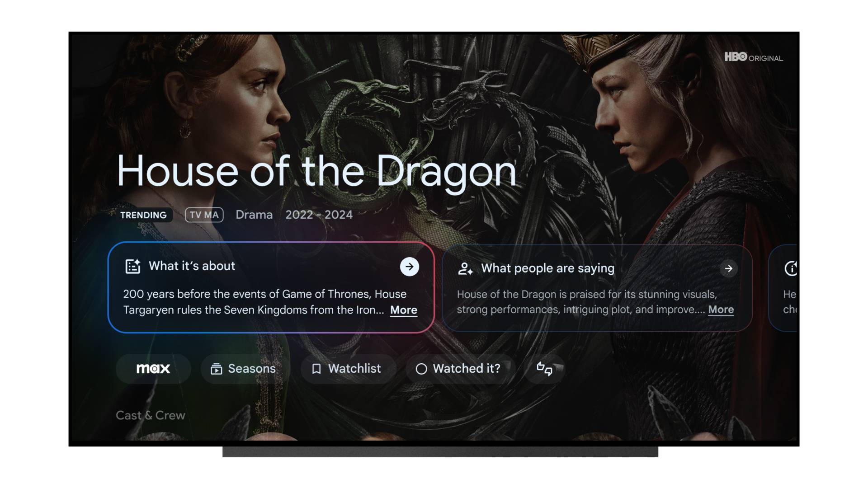Click the Seasons calendar icon

point(215,368)
